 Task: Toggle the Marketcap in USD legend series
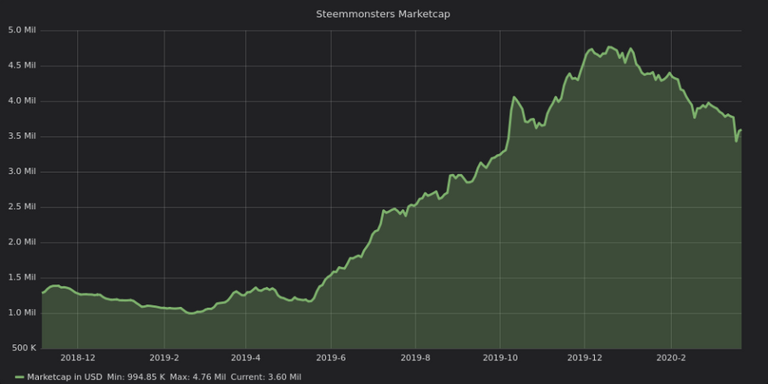click(x=65, y=377)
